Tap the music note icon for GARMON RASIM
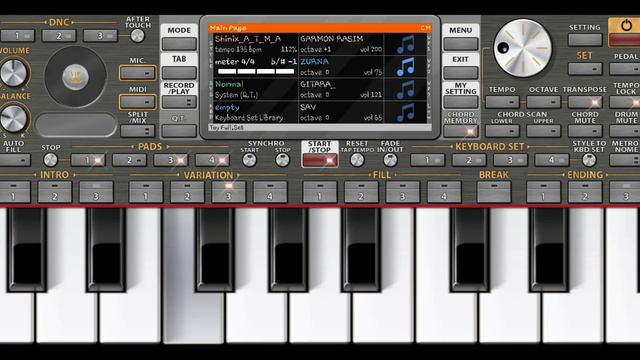The height and width of the screenshot is (360, 640). (x=406, y=44)
